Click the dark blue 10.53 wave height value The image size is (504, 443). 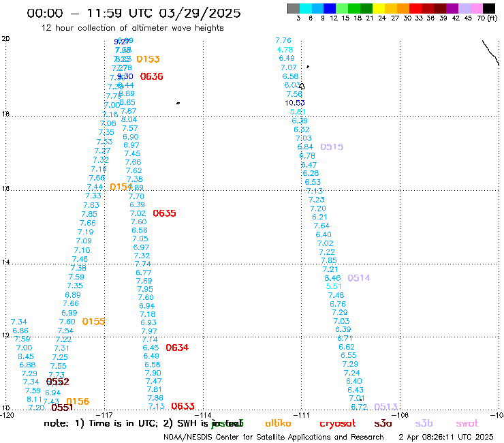295,103
